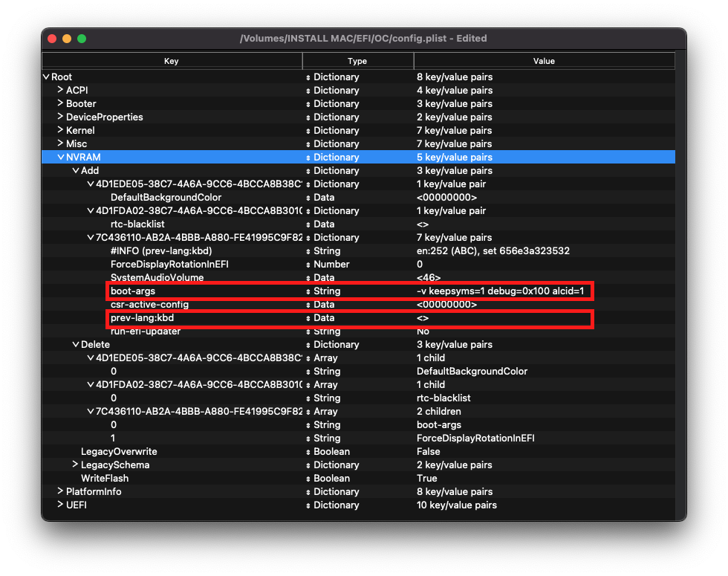Select the DefaultBackgroundColor data row
Screen dimensions: 728x576
pos(358,197)
